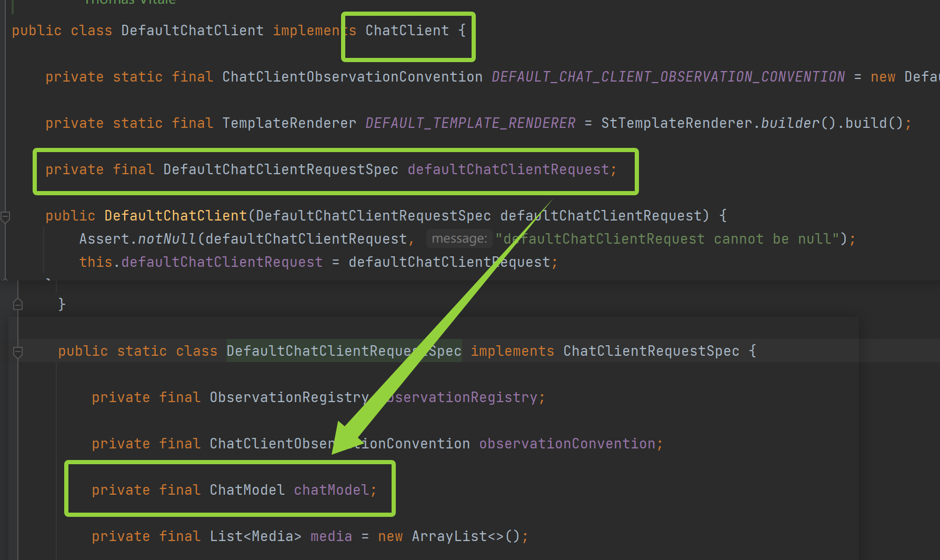Click the media field name
The width and height of the screenshot is (940, 560).
pyautogui.click(x=331, y=536)
